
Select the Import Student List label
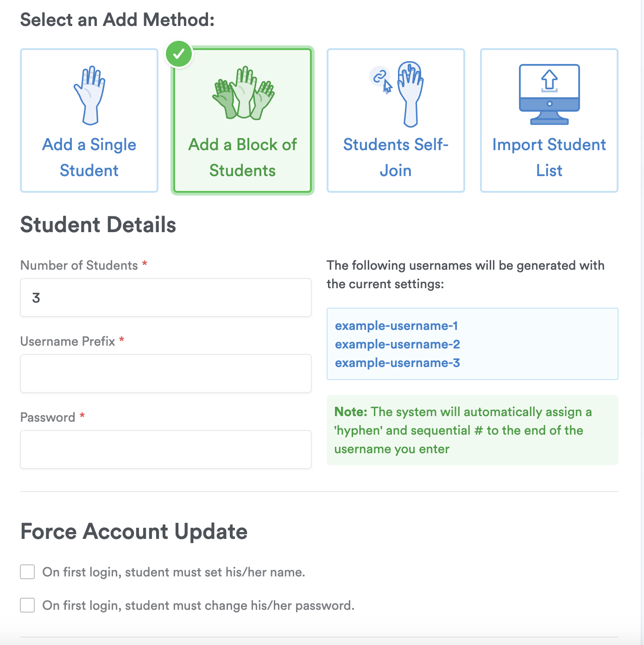point(549,158)
